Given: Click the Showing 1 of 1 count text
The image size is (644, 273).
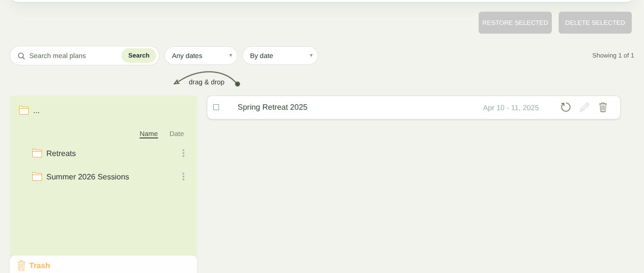Looking at the screenshot, I should click(x=613, y=56).
